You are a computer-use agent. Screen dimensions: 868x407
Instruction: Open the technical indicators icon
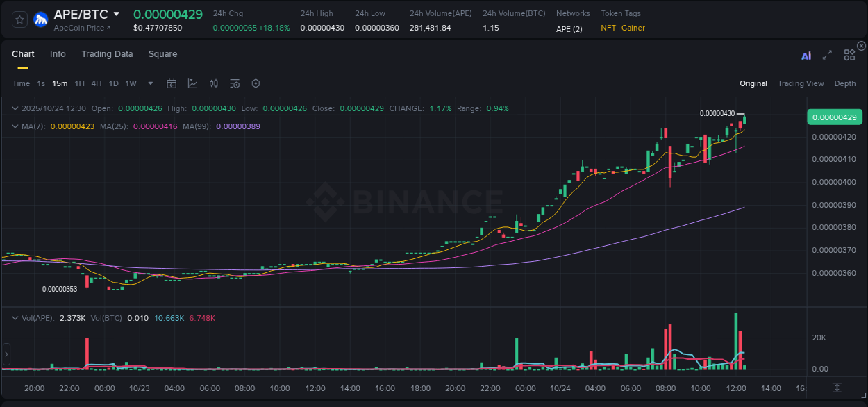point(192,83)
